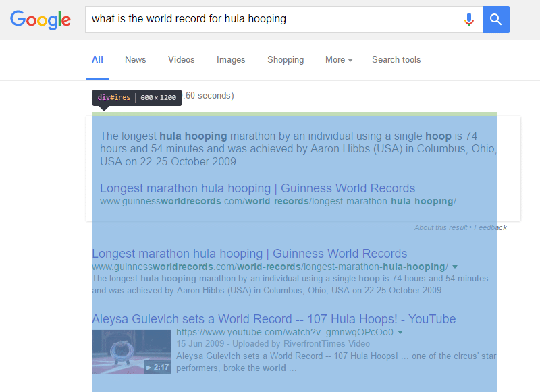This screenshot has height=392, width=540.
Task: Click About this result link
Action: pyautogui.click(x=441, y=227)
